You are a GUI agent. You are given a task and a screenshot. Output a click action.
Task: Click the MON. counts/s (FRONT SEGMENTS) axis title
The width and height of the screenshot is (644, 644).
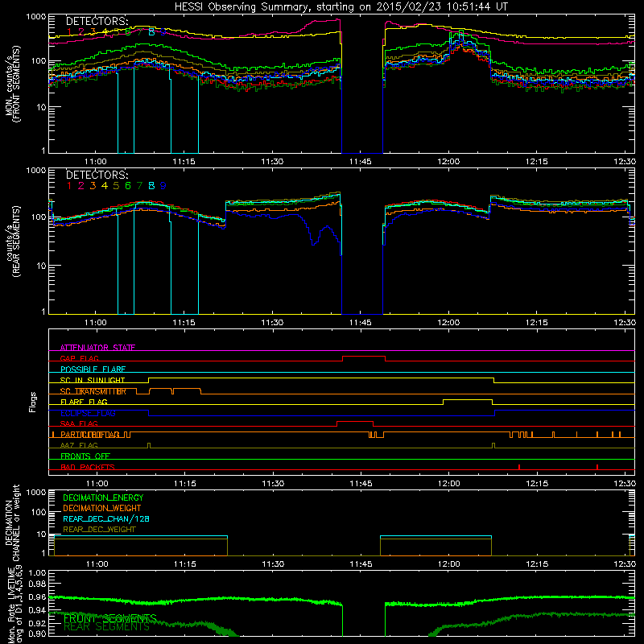coord(12,84)
